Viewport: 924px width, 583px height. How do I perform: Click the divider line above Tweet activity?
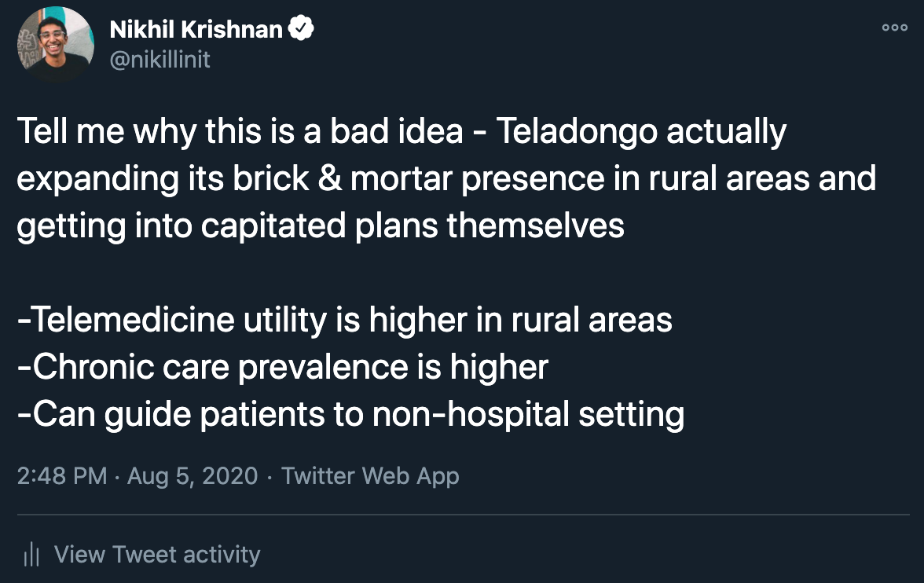click(x=464, y=515)
